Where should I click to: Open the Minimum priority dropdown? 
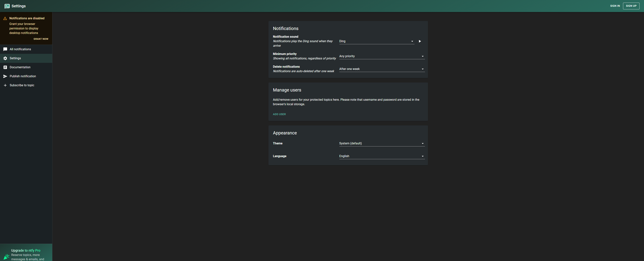382,56
